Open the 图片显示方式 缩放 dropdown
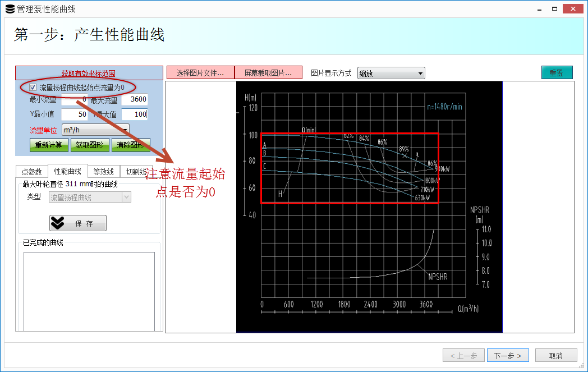The width and height of the screenshot is (588, 372). [391, 74]
